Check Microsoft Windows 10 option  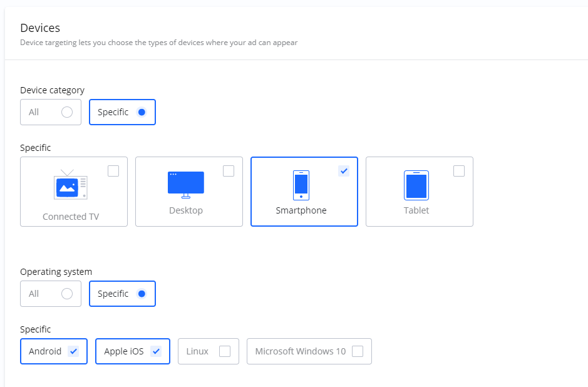[358, 351]
